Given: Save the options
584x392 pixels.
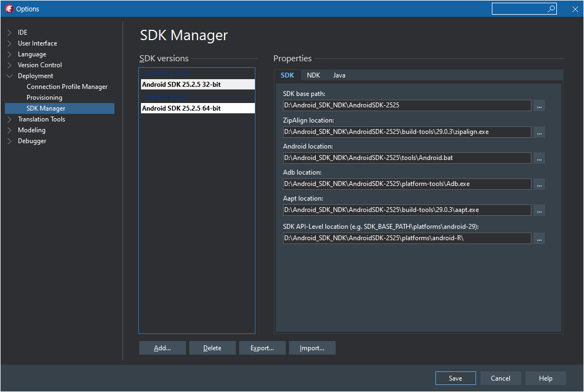Looking at the screenshot, I should pos(455,378).
